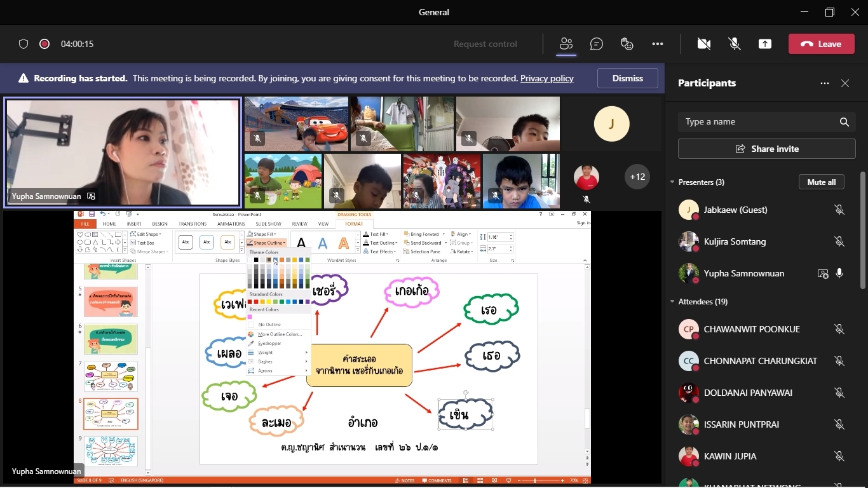868x488 pixels.
Task: Open the chat conversation icon
Action: (596, 44)
